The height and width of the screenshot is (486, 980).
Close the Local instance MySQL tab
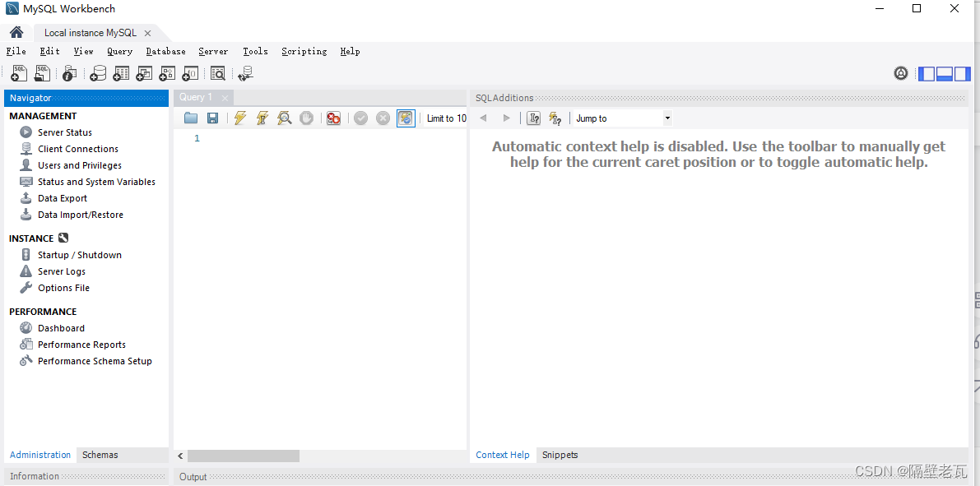tap(147, 33)
